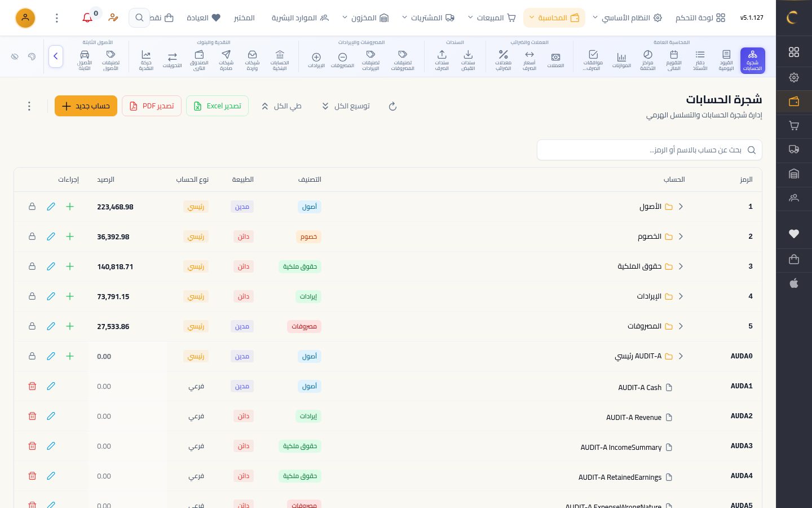Open دفتر الأستاذ ledger in the ribbon

(x=700, y=60)
